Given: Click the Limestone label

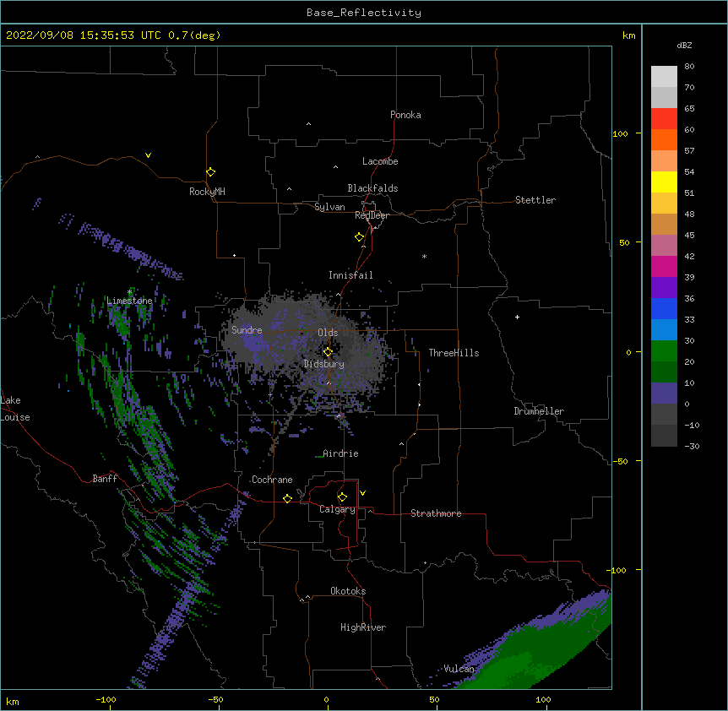Looking at the screenshot, I should [x=129, y=301].
